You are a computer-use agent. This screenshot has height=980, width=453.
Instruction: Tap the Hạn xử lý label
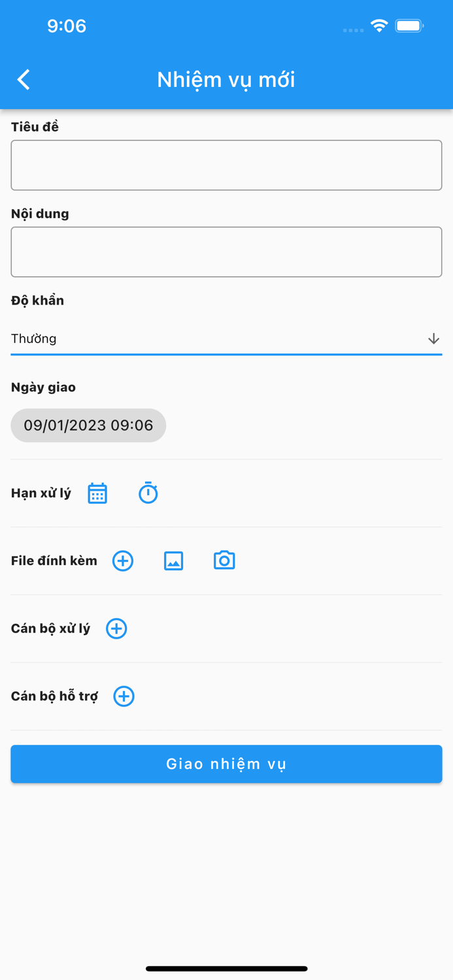39,494
